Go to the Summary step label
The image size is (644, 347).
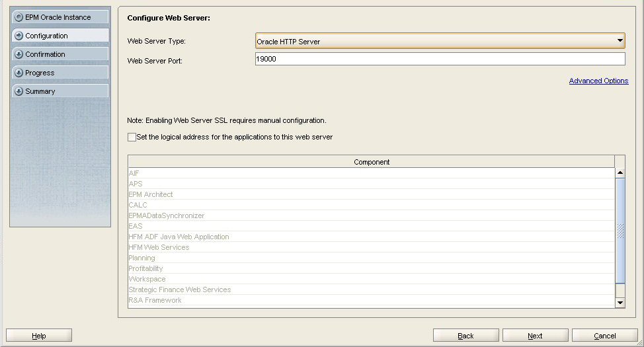pos(40,91)
